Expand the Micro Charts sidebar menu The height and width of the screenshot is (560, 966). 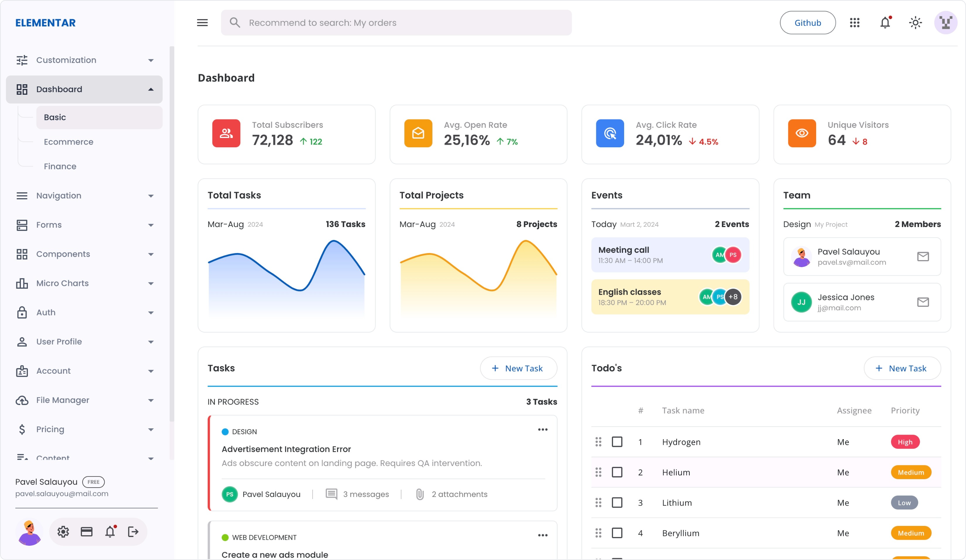click(x=84, y=283)
